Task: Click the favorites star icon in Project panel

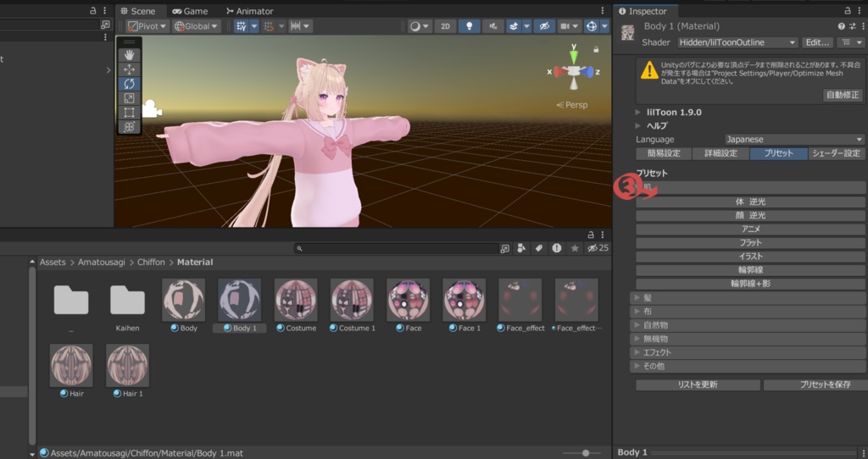Action: [575, 248]
